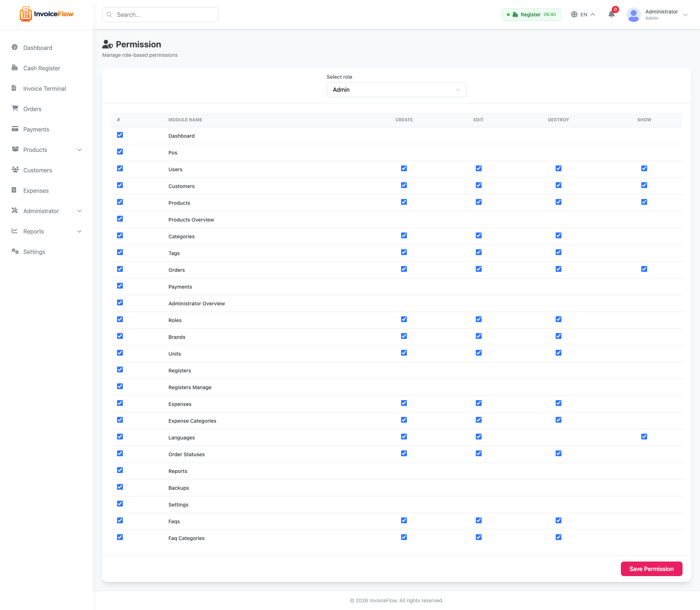700x610 pixels.
Task: Open the Select role dropdown
Action: (x=397, y=90)
